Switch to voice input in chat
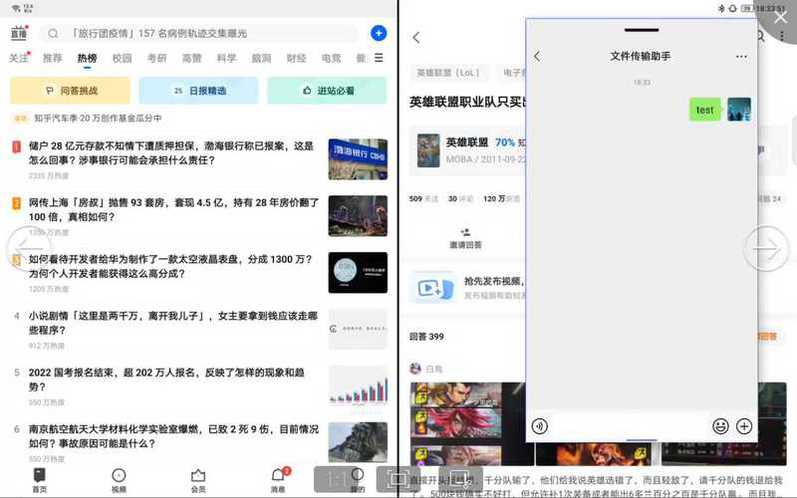Image resolution: width=797 pixels, height=498 pixels. click(x=540, y=426)
